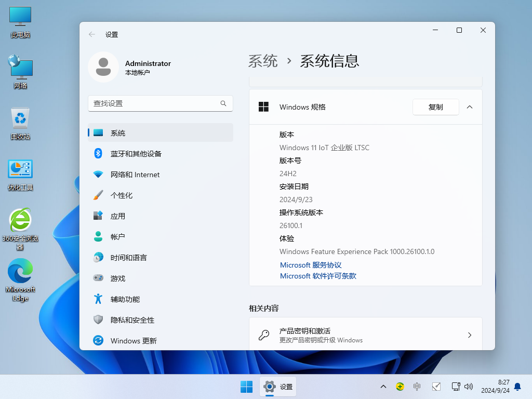
Task: Click the Windows Feature Experience Pack text
Action: (x=357, y=252)
